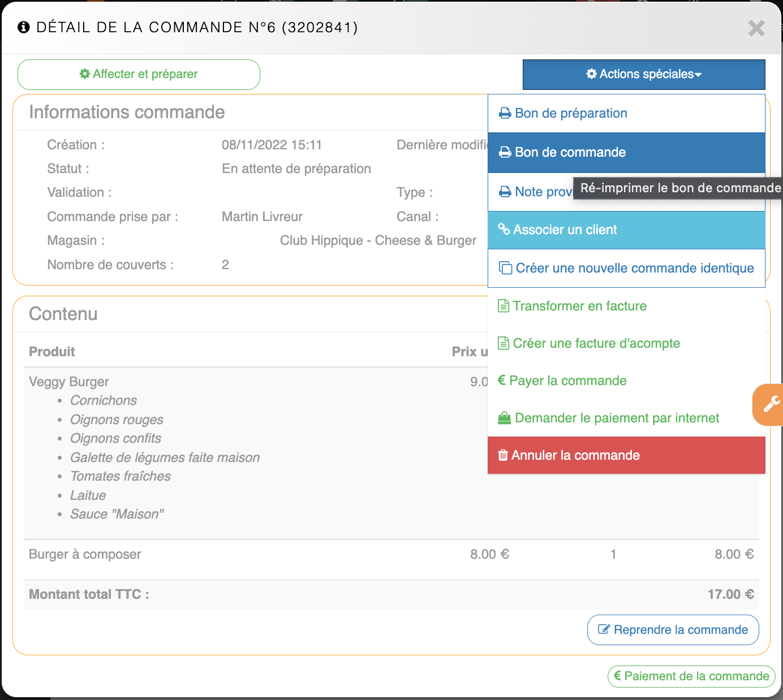The image size is (783, 700).
Task: Click the Veggy Burger product row
Action: pos(69,382)
